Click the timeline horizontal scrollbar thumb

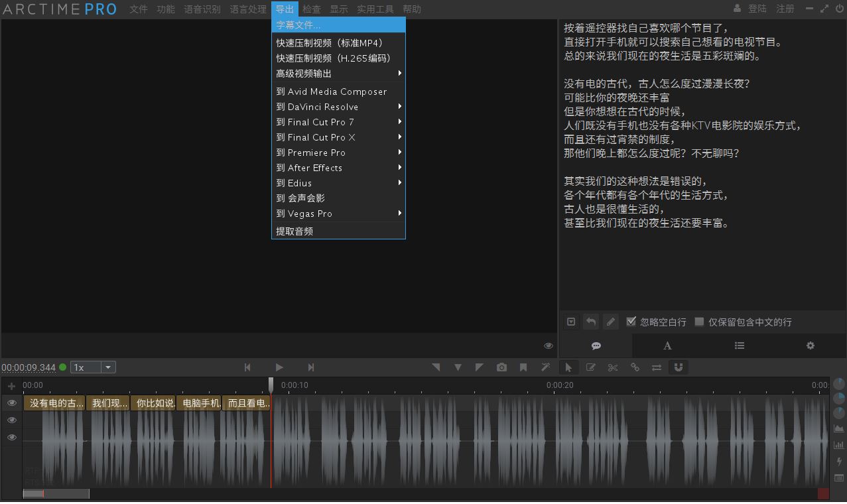click(56, 493)
